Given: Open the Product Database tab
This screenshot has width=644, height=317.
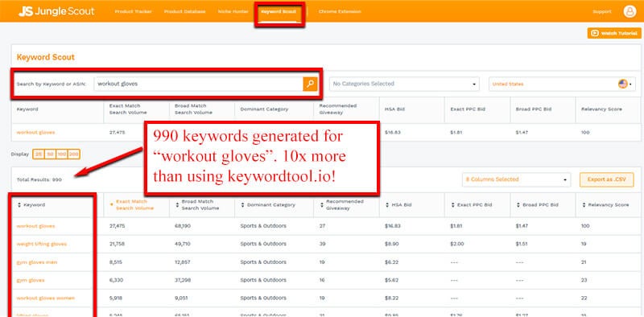Looking at the screenshot, I should 185,11.
